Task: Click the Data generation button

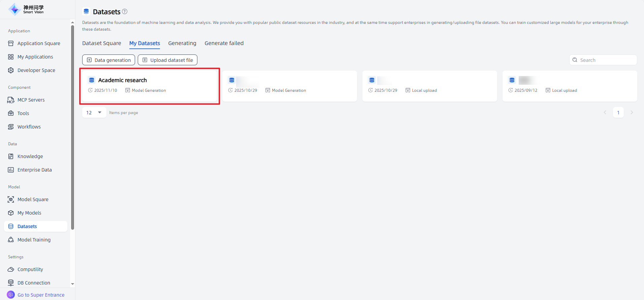Action: coord(108,60)
